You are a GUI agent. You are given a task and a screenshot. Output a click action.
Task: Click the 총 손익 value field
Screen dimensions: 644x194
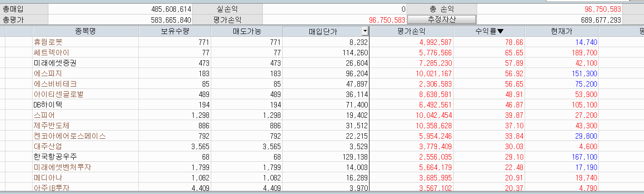point(549,9)
